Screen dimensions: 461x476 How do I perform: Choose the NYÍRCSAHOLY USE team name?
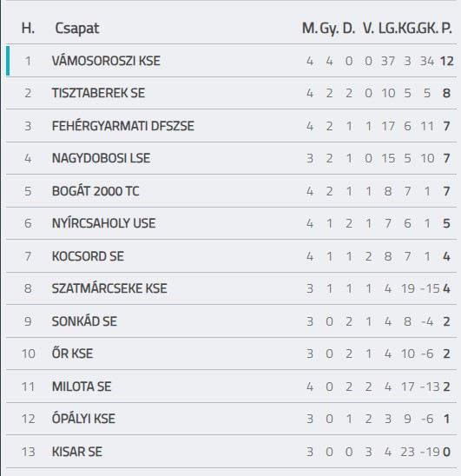click(104, 223)
